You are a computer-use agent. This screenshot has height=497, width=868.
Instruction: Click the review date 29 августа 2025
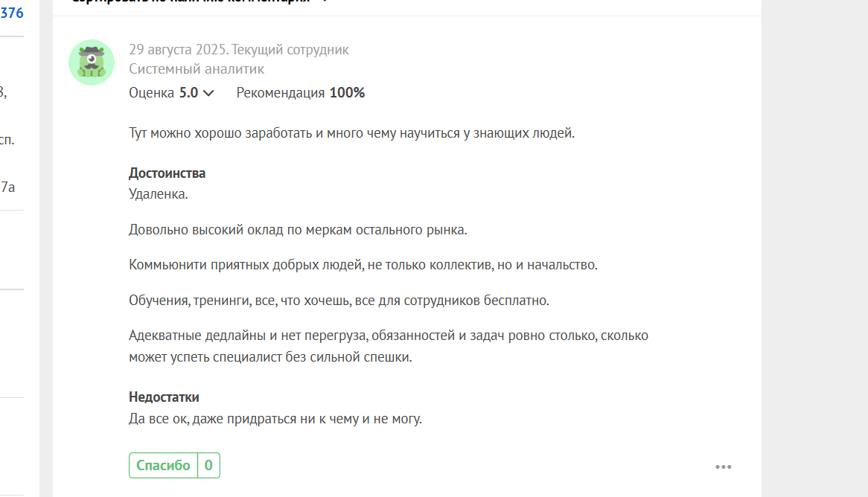[x=177, y=50]
